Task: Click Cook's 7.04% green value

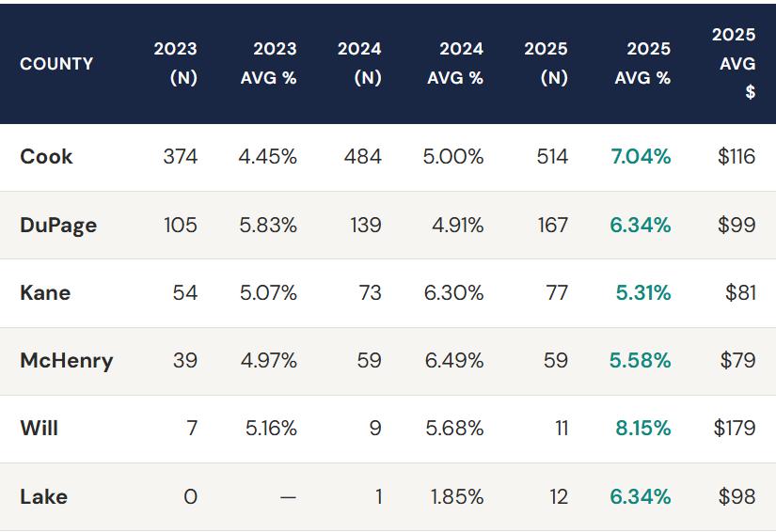Action: coord(641,157)
